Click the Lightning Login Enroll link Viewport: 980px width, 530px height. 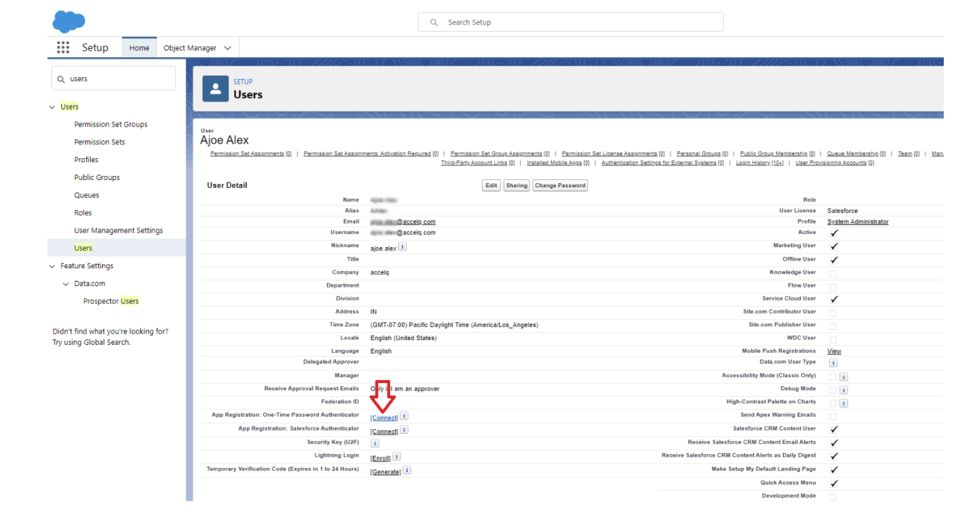click(x=381, y=458)
